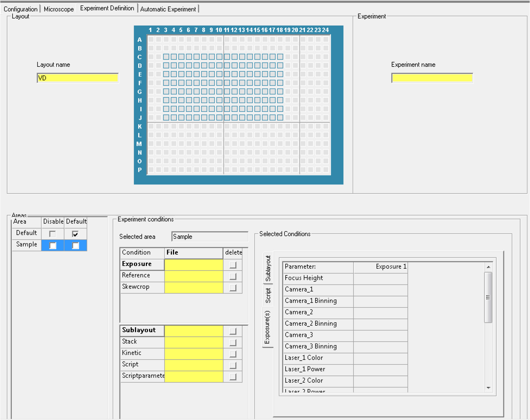Click the Reference file field
530x420 pixels.
pos(194,276)
